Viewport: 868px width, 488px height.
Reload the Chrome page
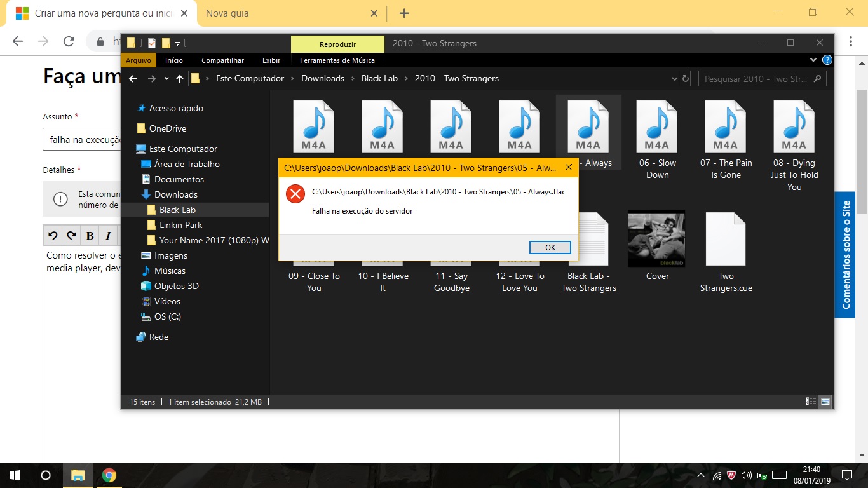click(x=69, y=41)
